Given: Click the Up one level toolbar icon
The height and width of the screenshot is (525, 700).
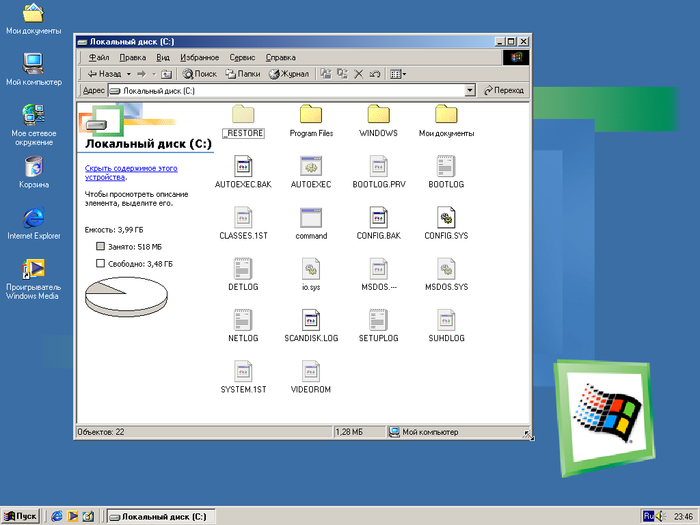Looking at the screenshot, I should [x=167, y=74].
